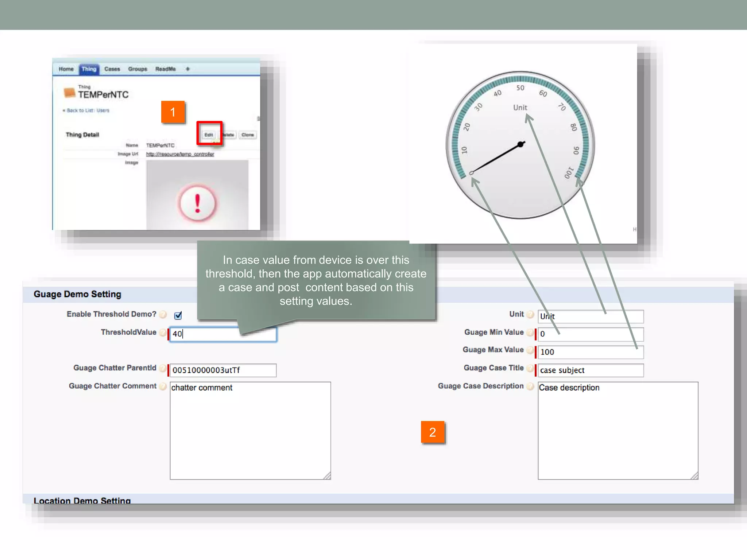Click the Clone button
The width and height of the screenshot is (747, 560).
click(x=248, y=135)
